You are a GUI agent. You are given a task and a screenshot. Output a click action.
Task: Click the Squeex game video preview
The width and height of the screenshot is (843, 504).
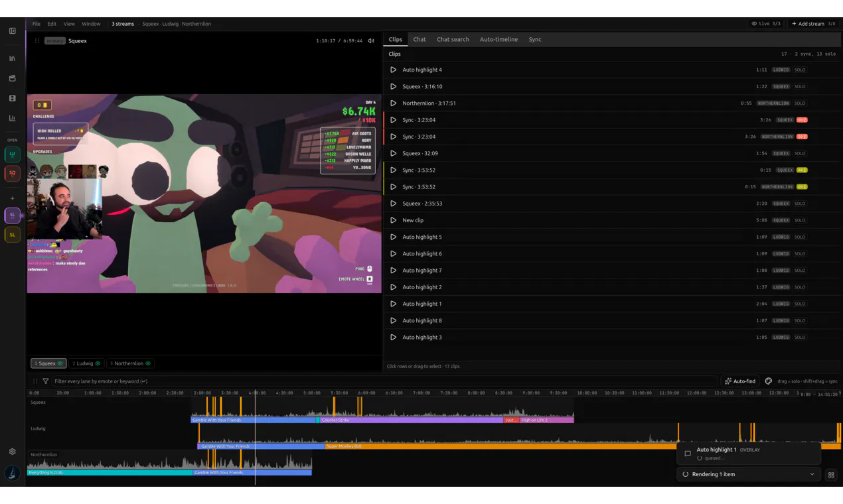204,194
